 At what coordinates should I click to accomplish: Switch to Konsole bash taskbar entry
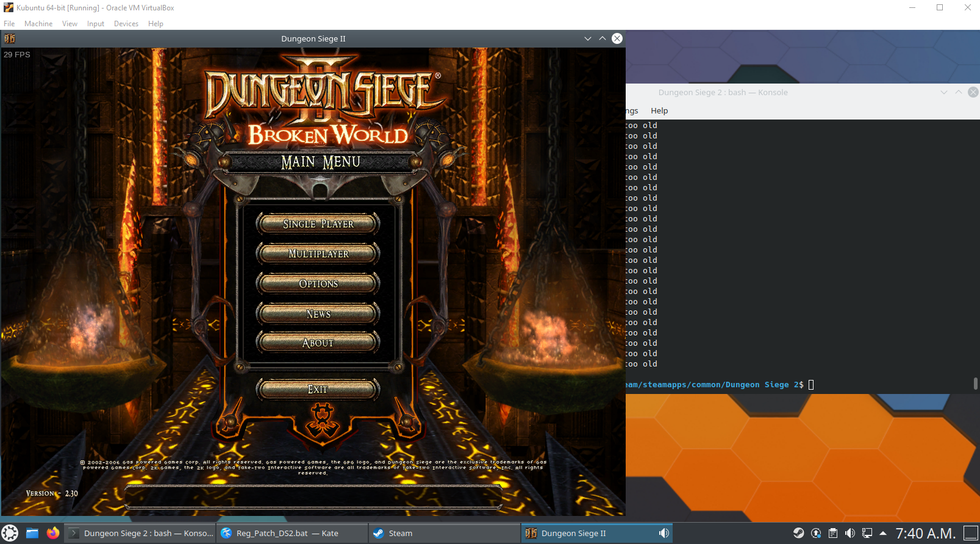point(140,533)
